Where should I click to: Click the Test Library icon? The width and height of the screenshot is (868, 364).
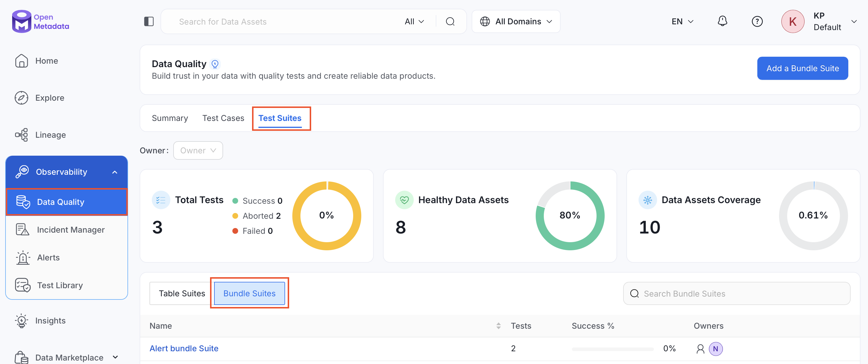click(23, 285)
